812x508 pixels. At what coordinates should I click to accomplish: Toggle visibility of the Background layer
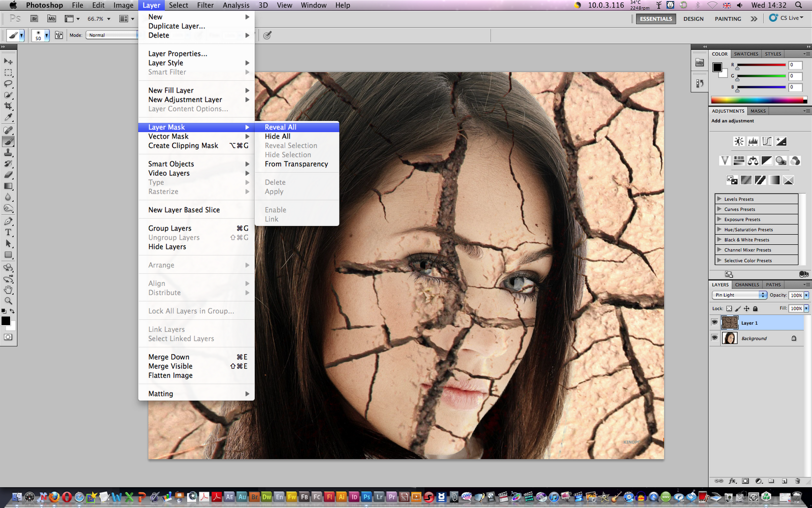pyautogui.click(x=715, y=338)
